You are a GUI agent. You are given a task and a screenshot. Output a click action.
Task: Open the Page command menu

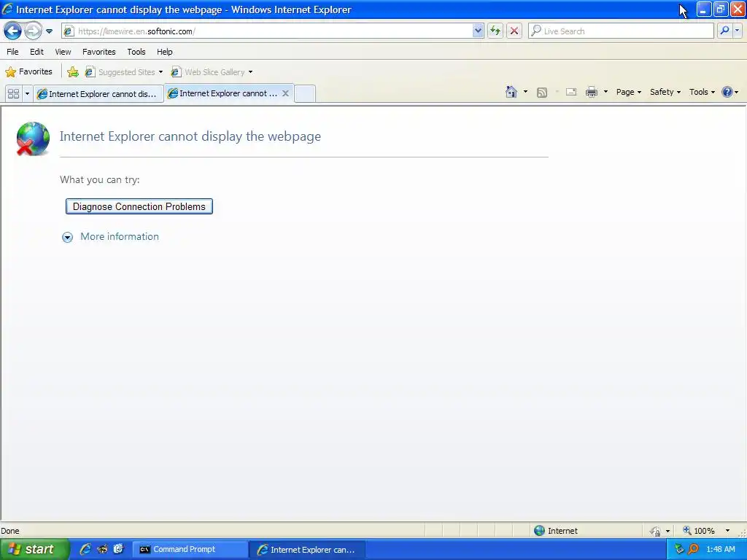coord(628,92)
